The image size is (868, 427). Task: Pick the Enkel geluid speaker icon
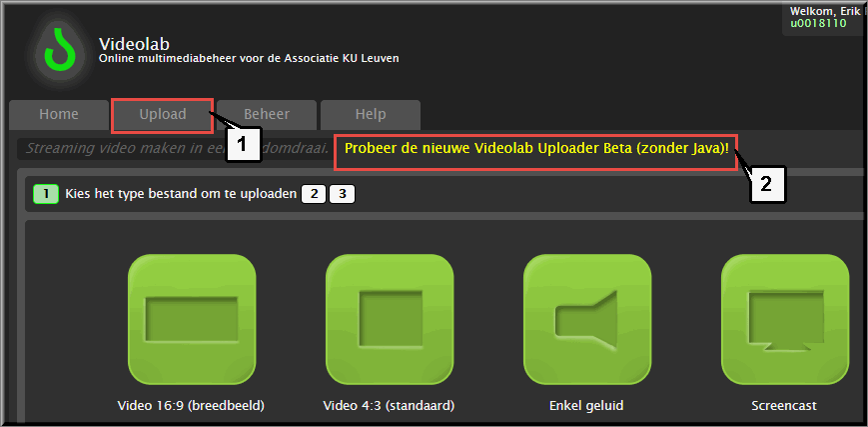click(587, 320)
